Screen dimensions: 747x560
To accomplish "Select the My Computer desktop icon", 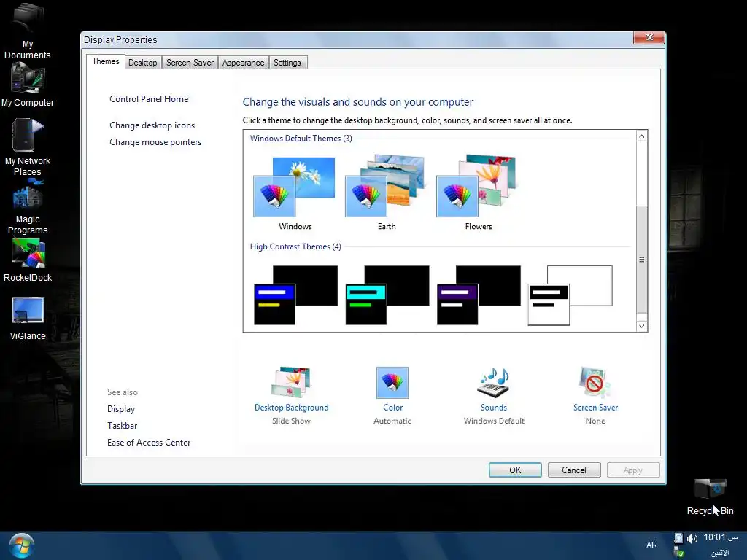I will (x=27, y=85).
